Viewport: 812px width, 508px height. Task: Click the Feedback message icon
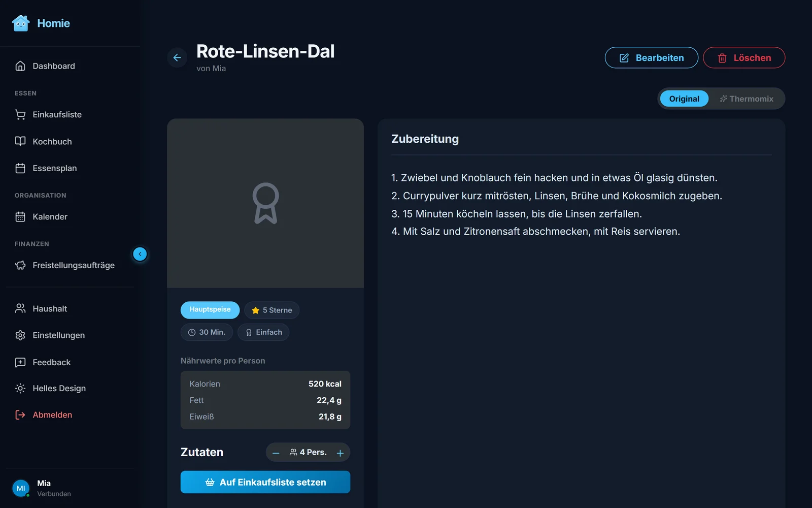(20, 362)
